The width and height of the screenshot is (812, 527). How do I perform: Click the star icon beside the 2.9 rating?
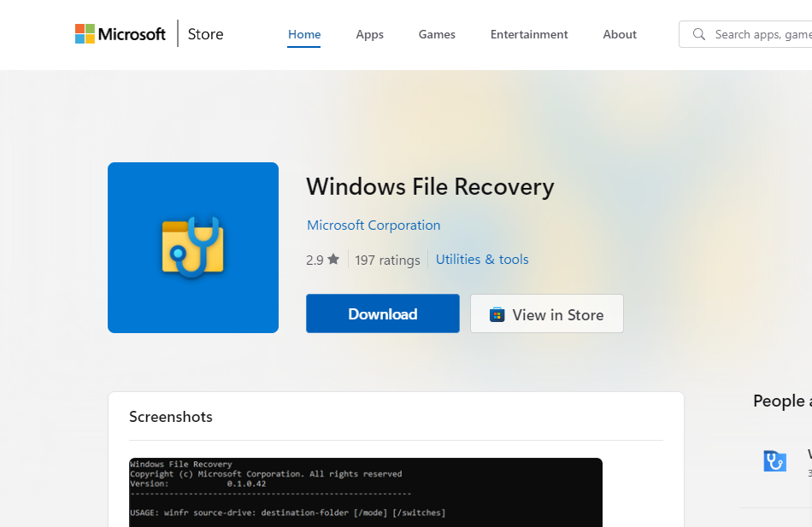pyautogui.click(x=333, y=260)
